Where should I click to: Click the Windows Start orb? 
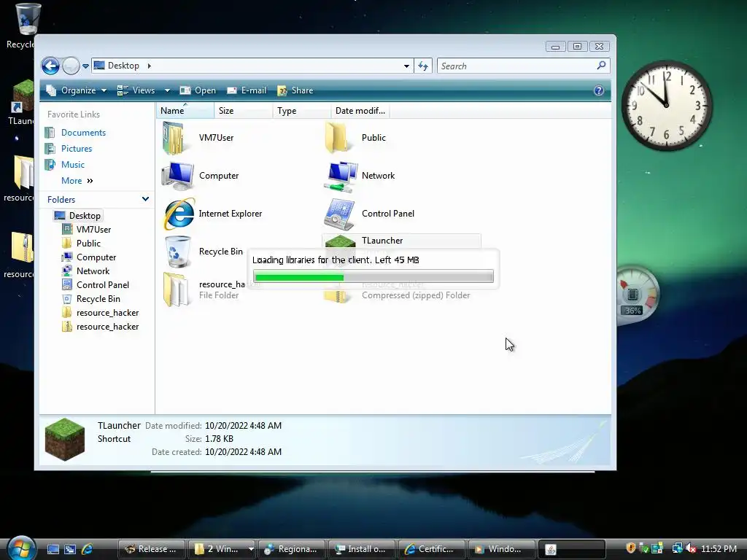coord(21,548)
